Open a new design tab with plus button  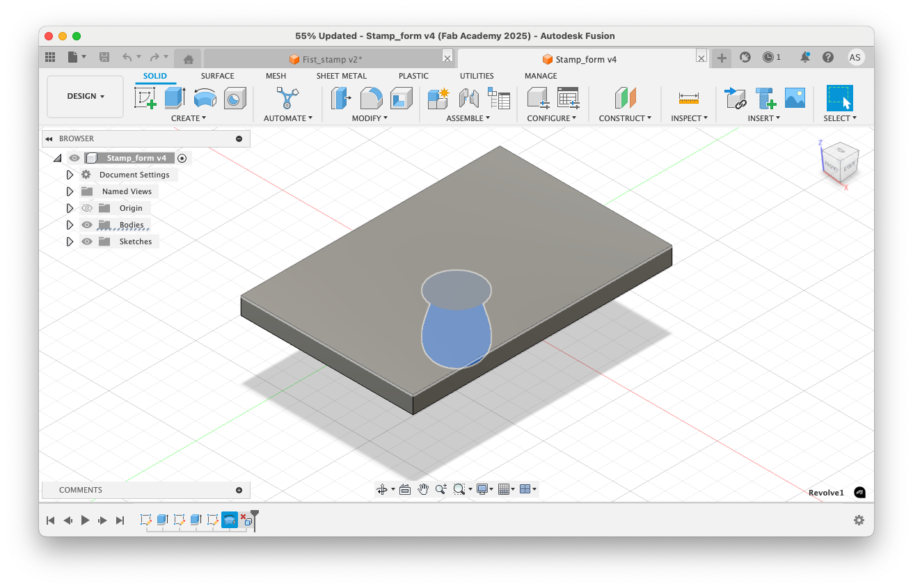point(722,58)
